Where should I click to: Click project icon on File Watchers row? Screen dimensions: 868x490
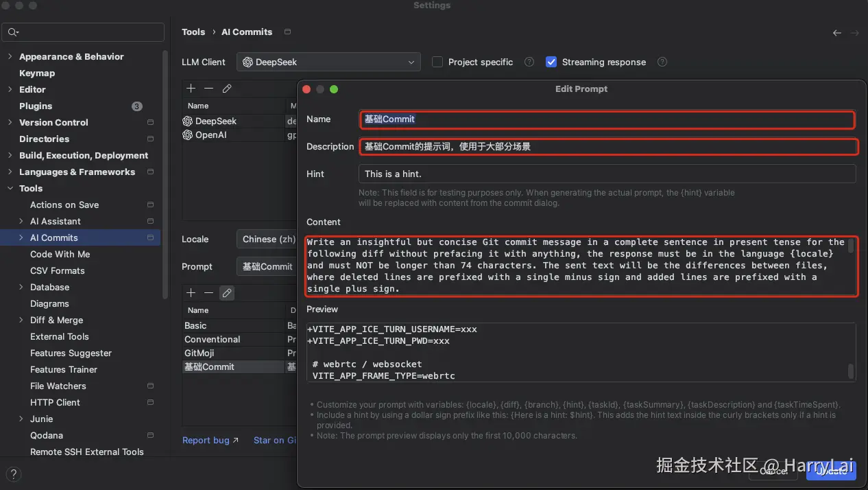[x=150, y=386]
